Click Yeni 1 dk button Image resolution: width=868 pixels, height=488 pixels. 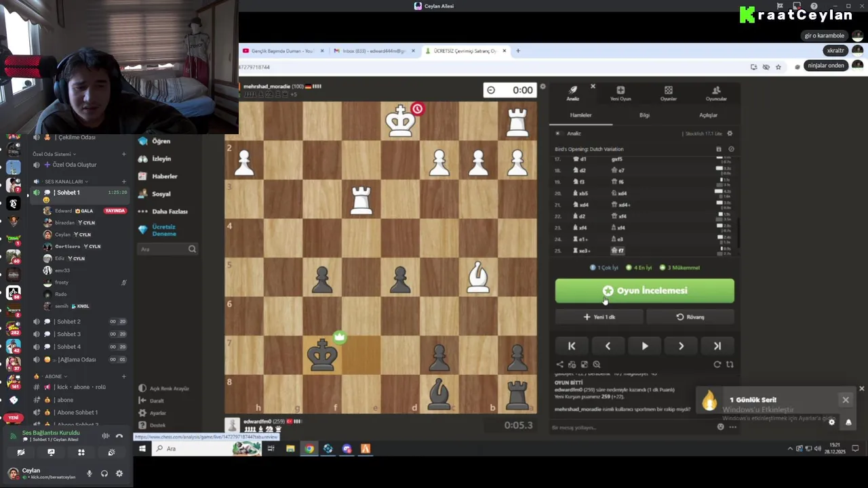click(x=599, y=317)
